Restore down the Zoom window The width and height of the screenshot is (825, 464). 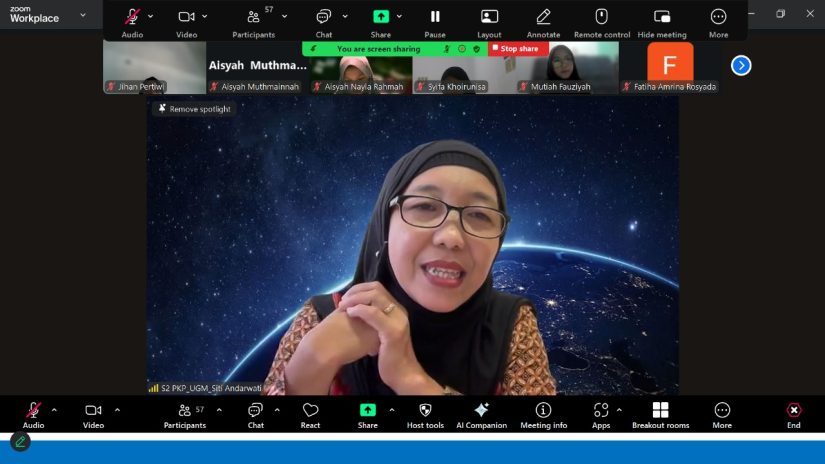click(780, 14)
